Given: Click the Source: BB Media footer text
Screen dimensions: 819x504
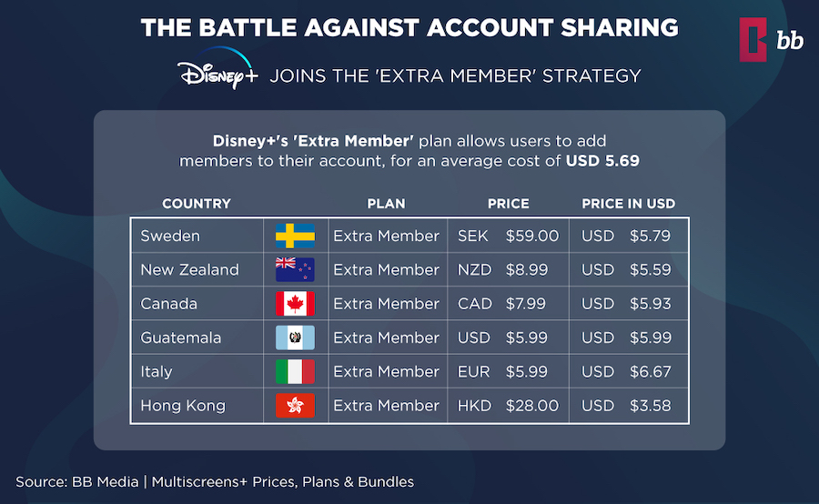Looking at the screenshot, I should click(x=215, y=481).
